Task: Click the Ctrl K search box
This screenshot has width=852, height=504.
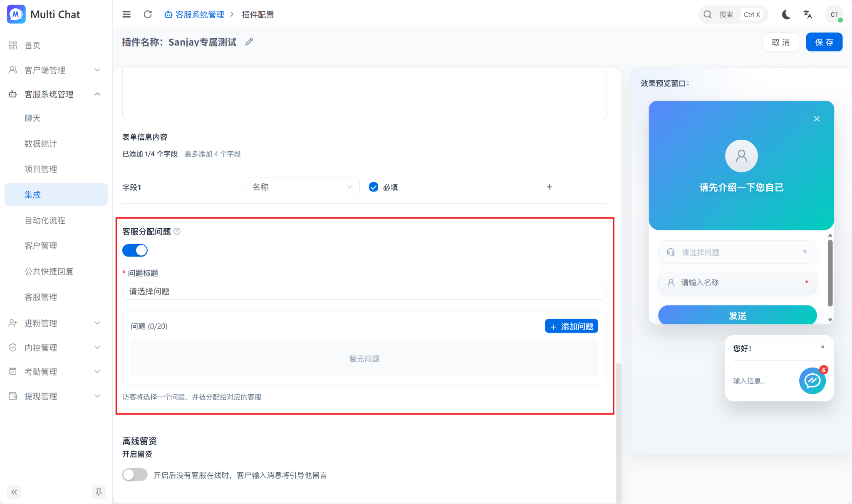Action: [733, 15]
